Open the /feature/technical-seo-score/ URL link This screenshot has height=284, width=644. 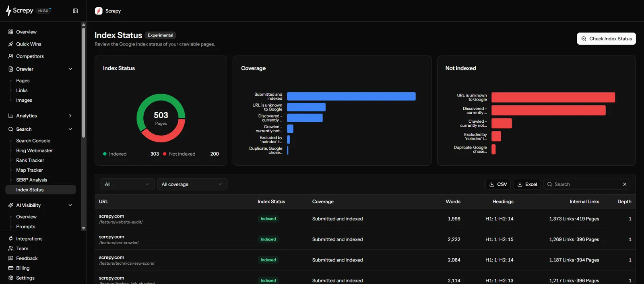coord(127,263)
